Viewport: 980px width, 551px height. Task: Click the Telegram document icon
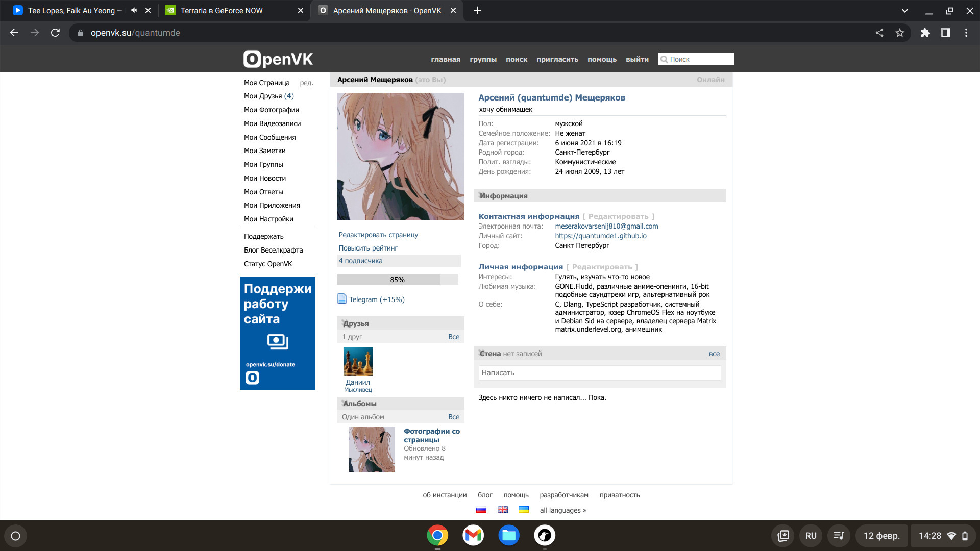[x=342, y=299]
